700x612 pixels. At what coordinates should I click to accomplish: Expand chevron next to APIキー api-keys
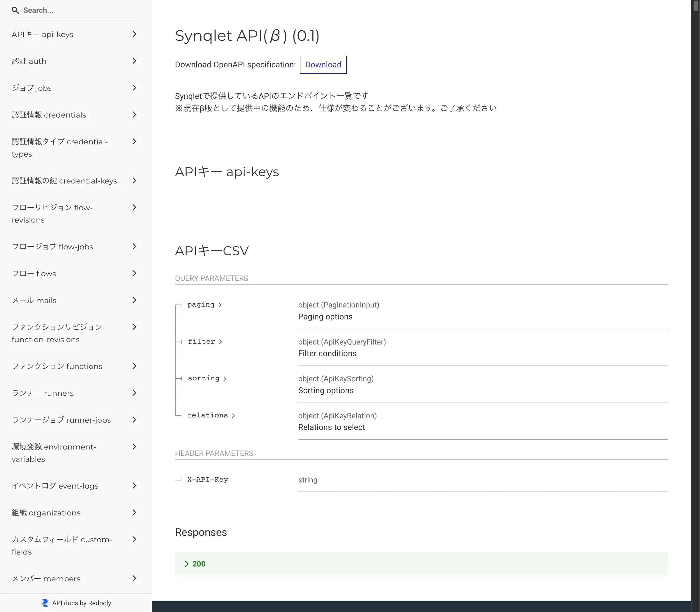point(134,34)
